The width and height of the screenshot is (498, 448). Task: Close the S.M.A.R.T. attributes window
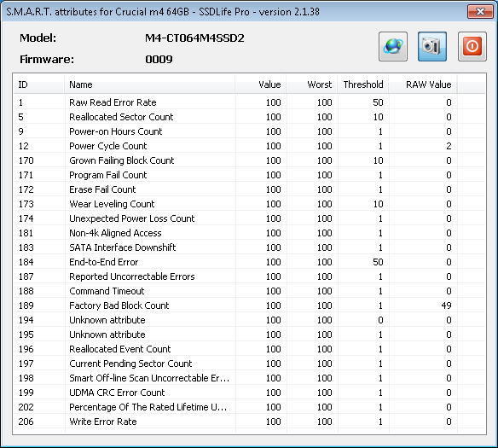480,12
